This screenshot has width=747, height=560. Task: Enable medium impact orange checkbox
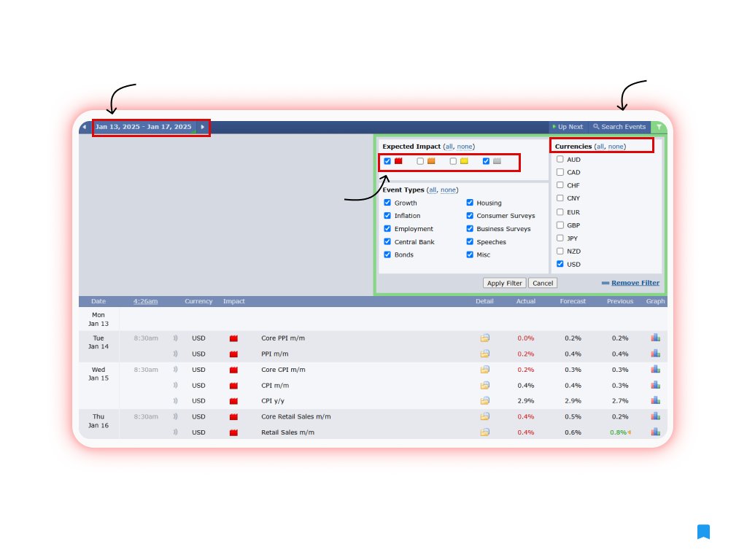(420, 161)
